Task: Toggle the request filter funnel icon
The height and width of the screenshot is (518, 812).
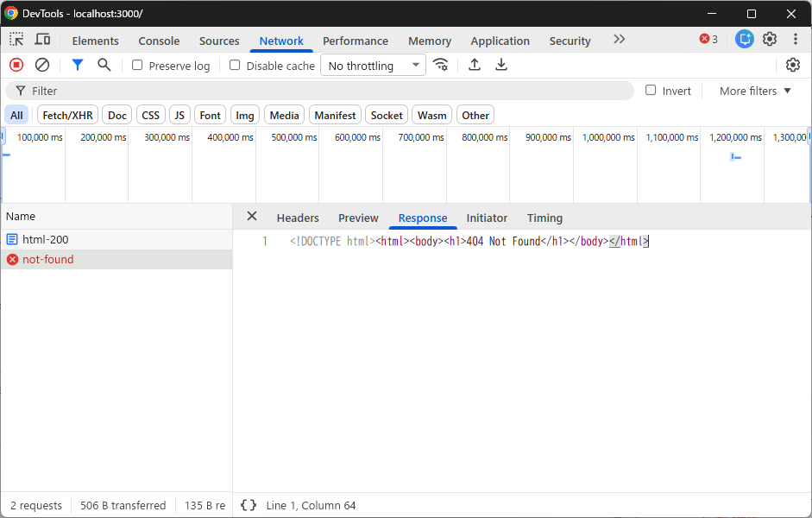Action: pos(77,66)
